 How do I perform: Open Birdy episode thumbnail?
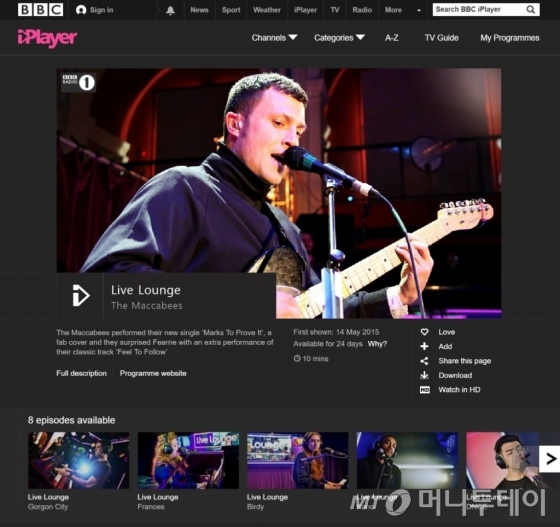coord(298,460)
